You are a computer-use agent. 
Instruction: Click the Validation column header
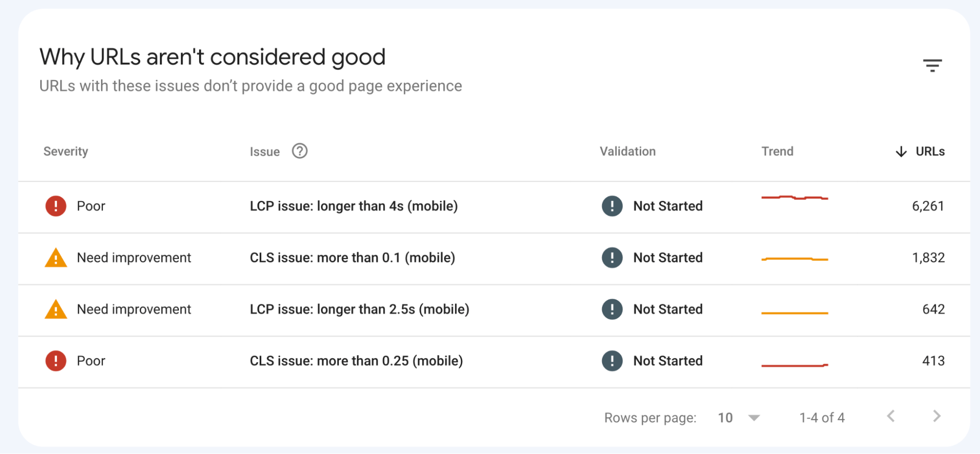pyautogui.click(x=628, y=151)
